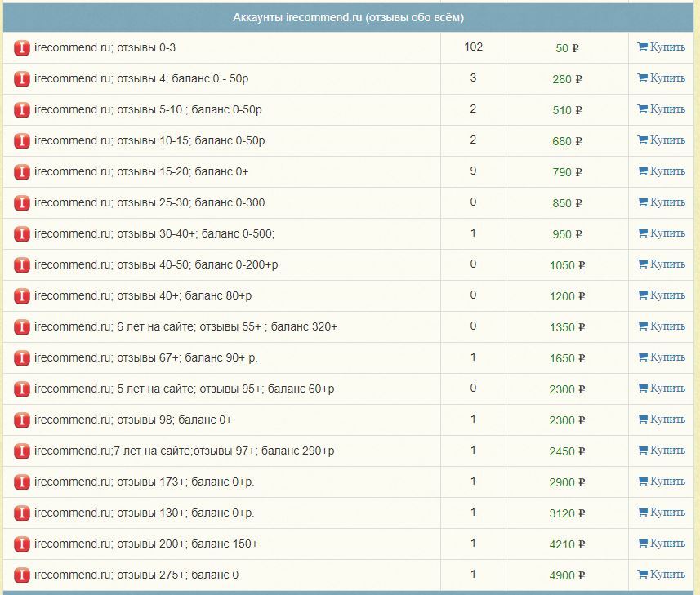The image size is (700, 595).
Task: Click 'Купить' for the 2900 ₽ account
Action: (x=667, y=482)
